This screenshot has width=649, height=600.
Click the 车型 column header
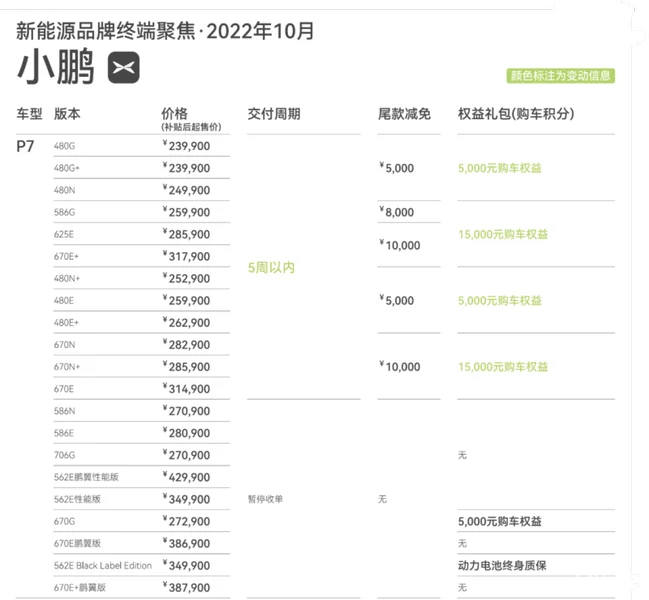[29, 113]
